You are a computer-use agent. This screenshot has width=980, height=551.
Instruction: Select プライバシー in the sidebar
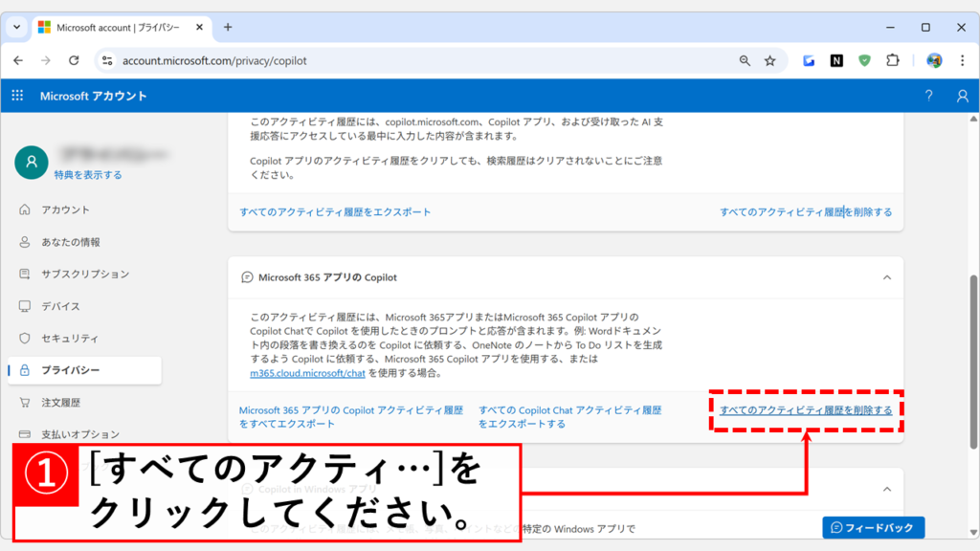coord(70,370)
